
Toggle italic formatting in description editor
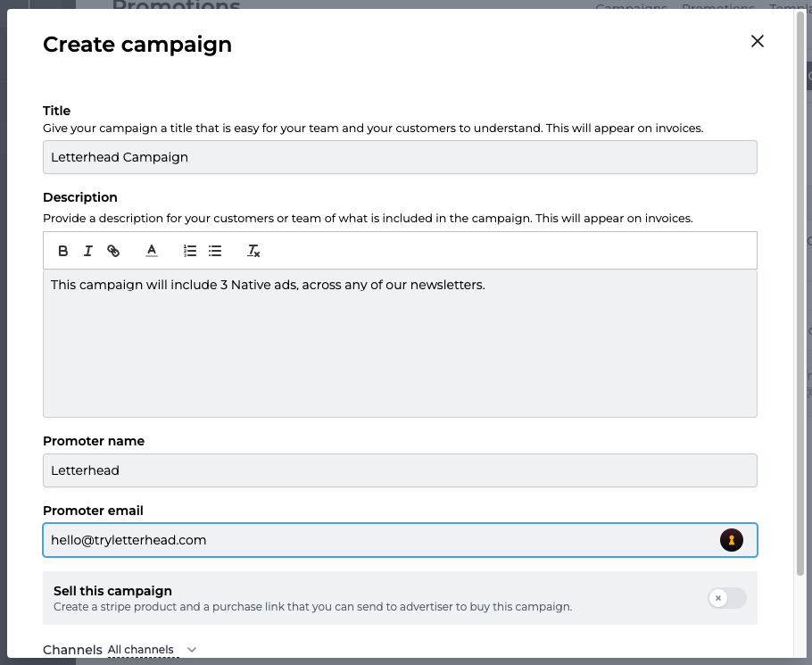(88, 251)
